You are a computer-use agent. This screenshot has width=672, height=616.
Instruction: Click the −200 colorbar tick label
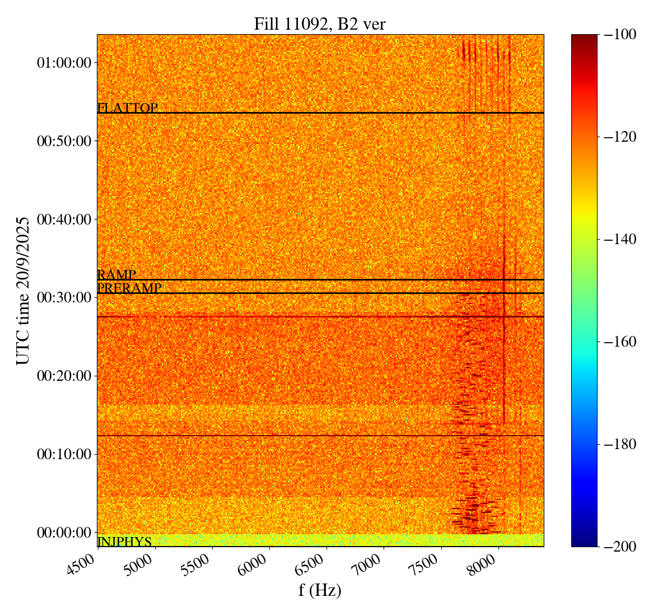point(620,547)
